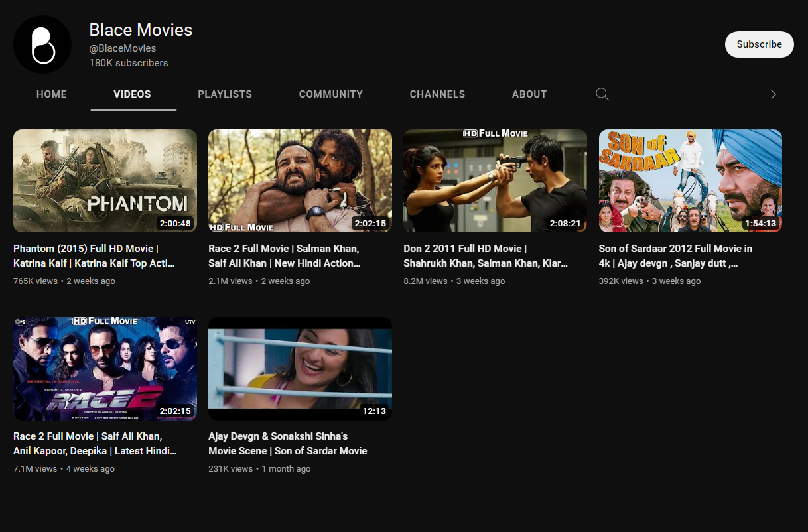Open the Phantom (2015) Full HD Movie title

coord(94,256)
